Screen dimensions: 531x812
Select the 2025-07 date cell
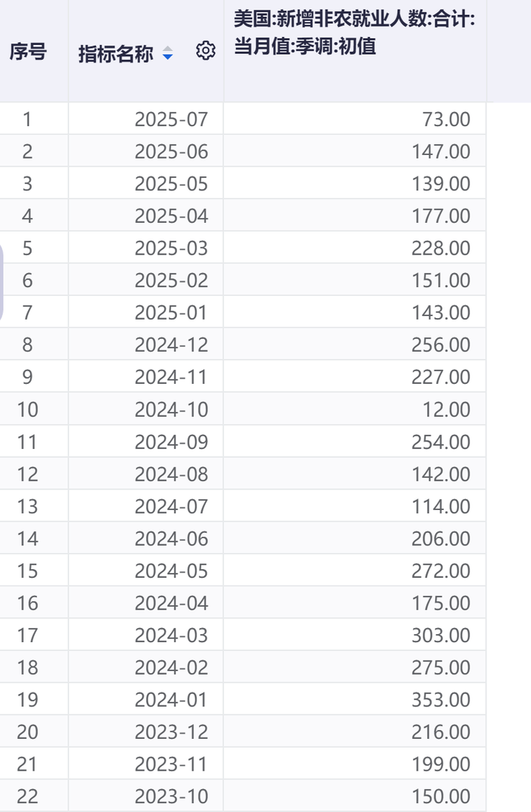tap(171, 120)
